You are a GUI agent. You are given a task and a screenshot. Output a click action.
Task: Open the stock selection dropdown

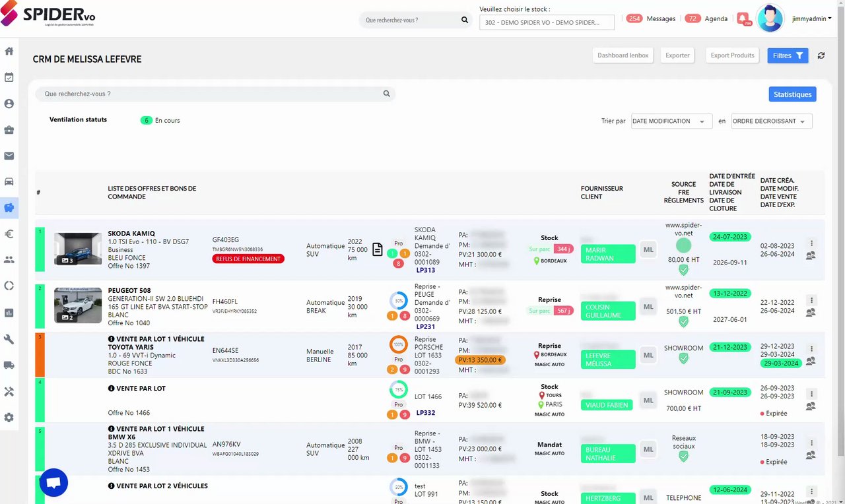pos(547,22)
